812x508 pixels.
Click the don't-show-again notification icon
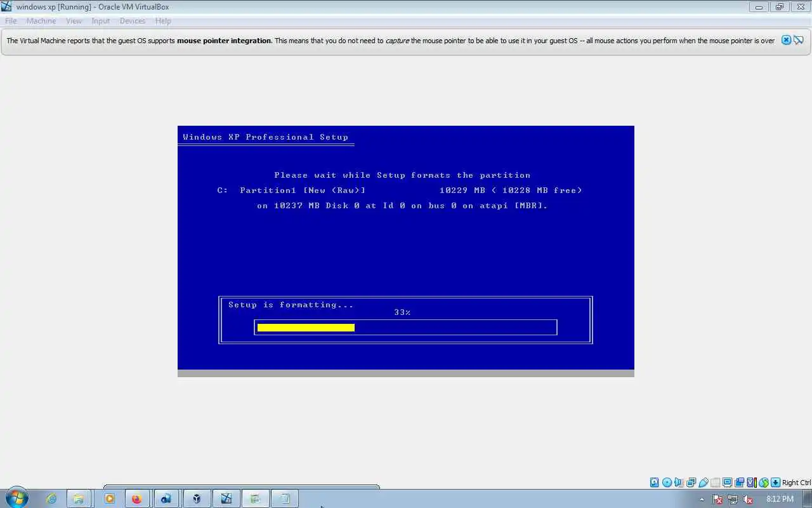(799, 40)
